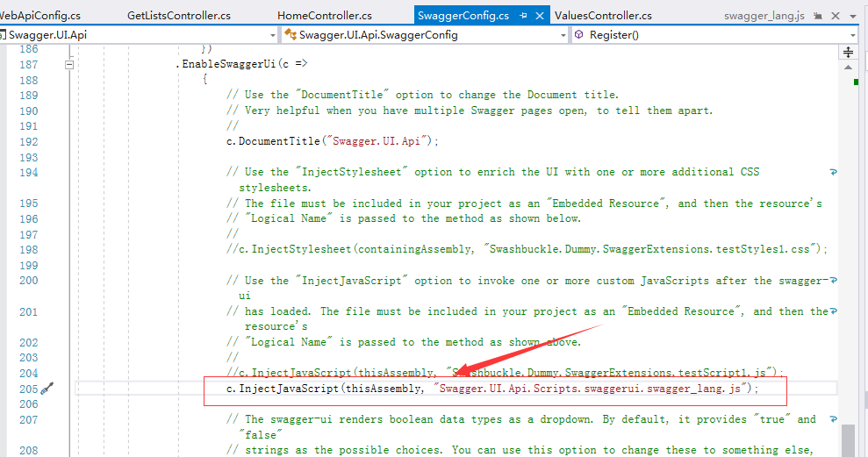Switch to the GetListsController.cs tab
868x457 pixels.
[x=179, y=16]
